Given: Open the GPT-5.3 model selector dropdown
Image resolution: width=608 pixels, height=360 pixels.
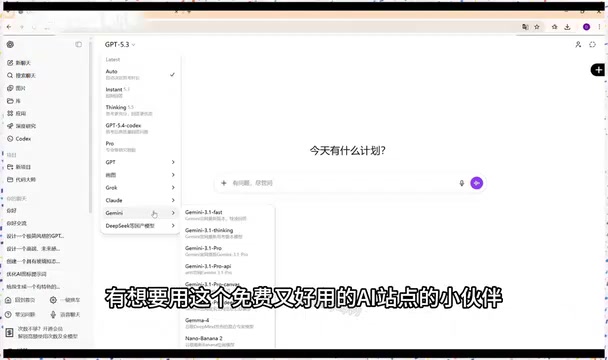Looking at the screenshot, I should (x=120, y=45).
